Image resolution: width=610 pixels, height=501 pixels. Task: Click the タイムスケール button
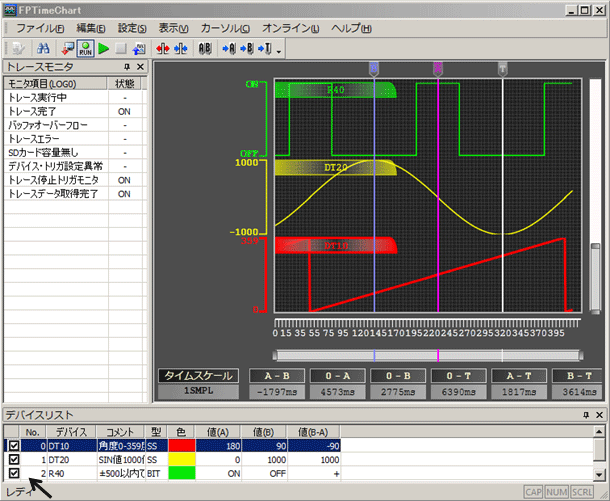197,376
